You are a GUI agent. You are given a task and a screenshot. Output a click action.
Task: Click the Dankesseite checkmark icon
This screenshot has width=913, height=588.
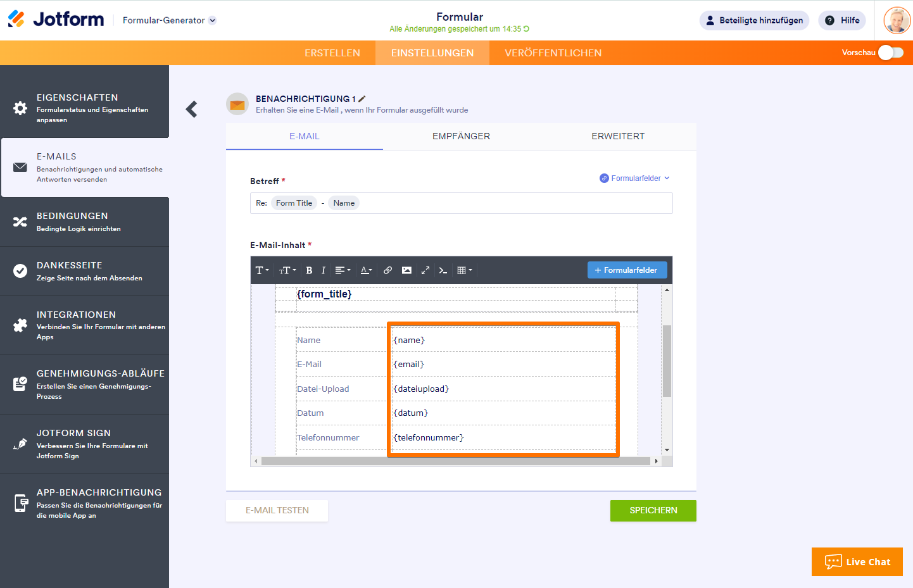[x=20, y=271]
